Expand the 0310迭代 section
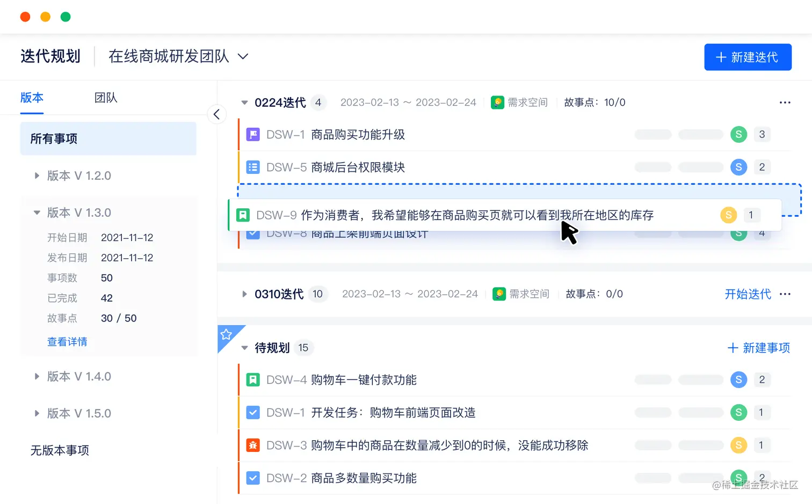 tap(244, 294)
